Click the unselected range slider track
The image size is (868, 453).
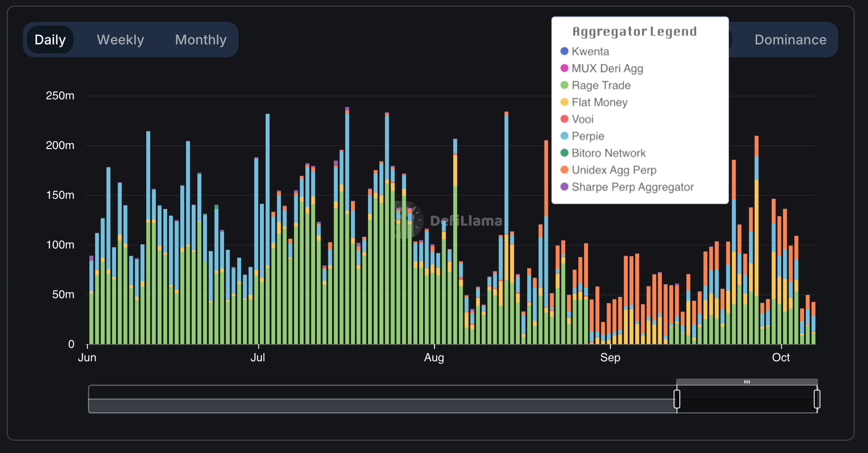pos(382,399)
